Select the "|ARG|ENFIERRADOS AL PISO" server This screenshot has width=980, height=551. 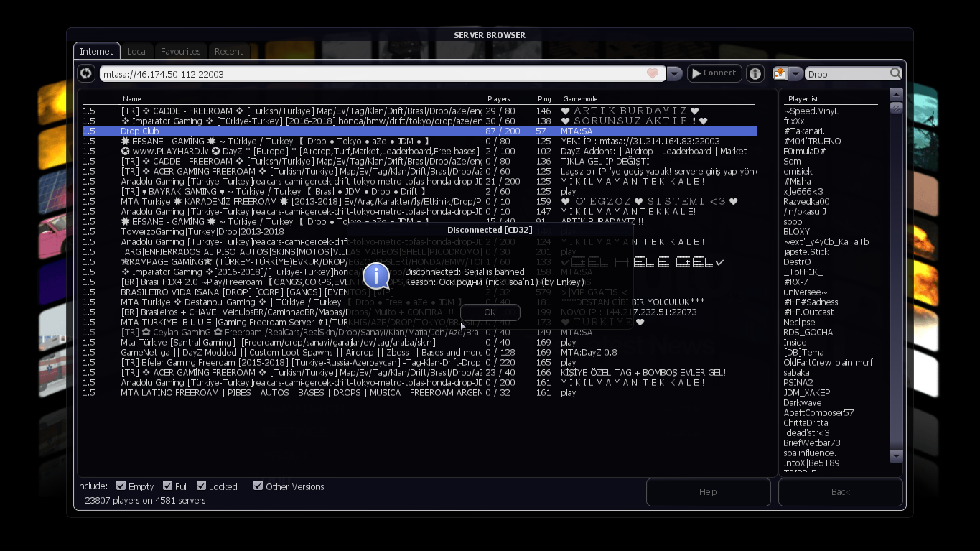point(419,252)
